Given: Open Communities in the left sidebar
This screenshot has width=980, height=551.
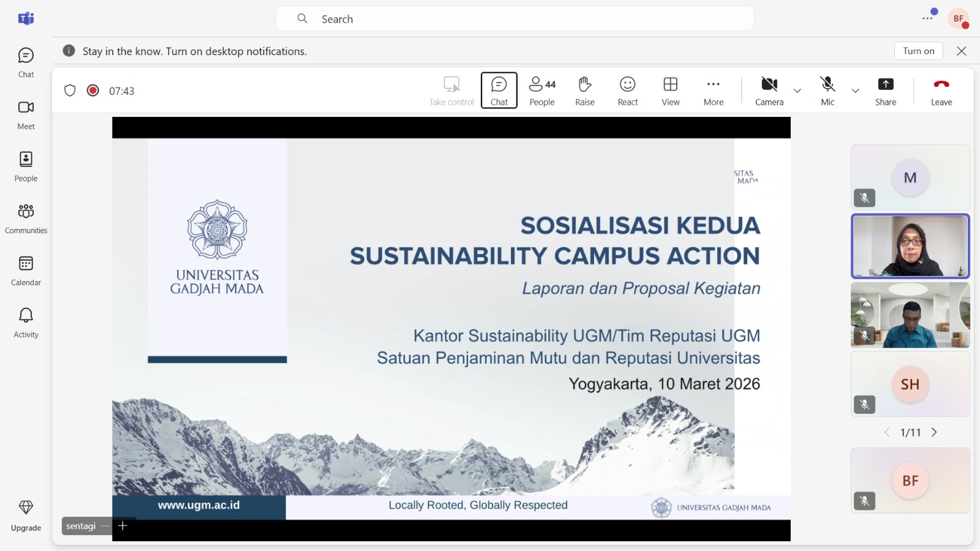Looking at the screenshot, I should point(26,218).
